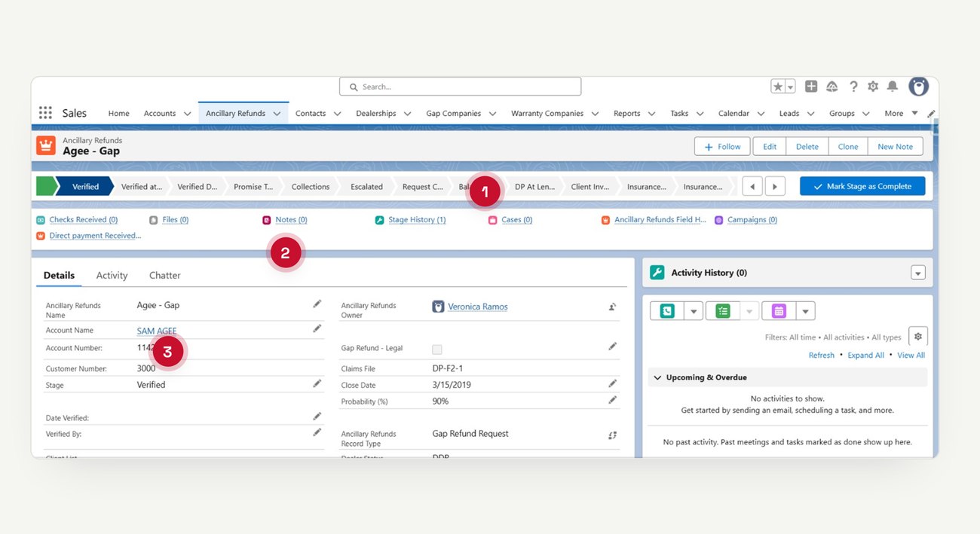980x534 pixels.
Task: Open the SAM AGEE account link
Action: 157,331
